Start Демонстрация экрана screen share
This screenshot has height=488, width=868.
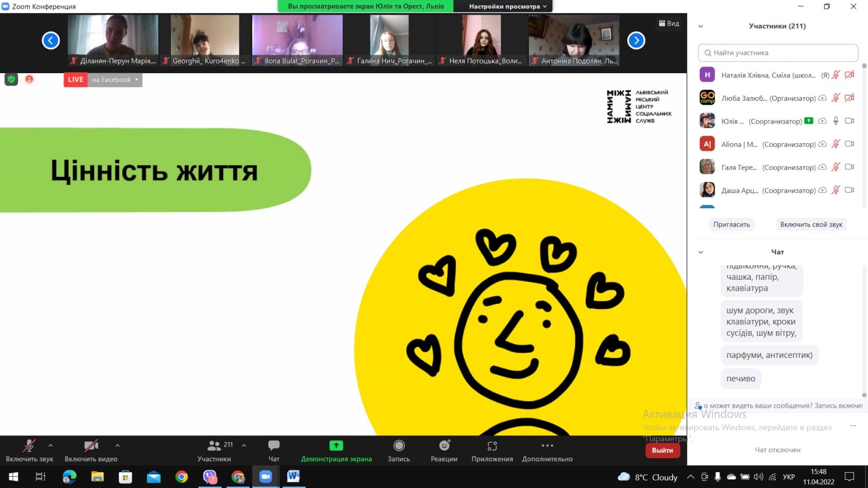click(336, 451)
